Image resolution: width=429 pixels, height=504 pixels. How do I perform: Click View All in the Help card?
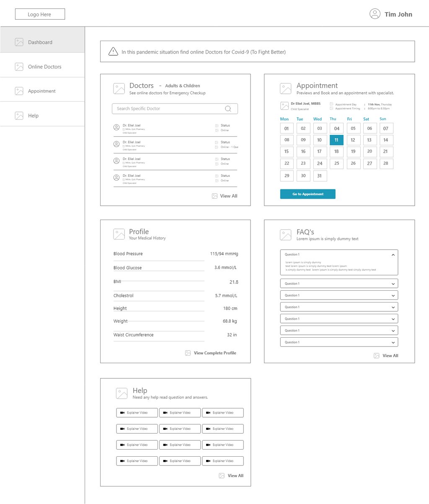click(x=235, y=476)
